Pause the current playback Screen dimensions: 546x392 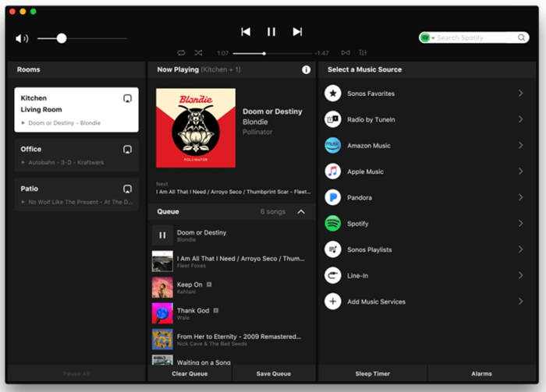[271, 32]
